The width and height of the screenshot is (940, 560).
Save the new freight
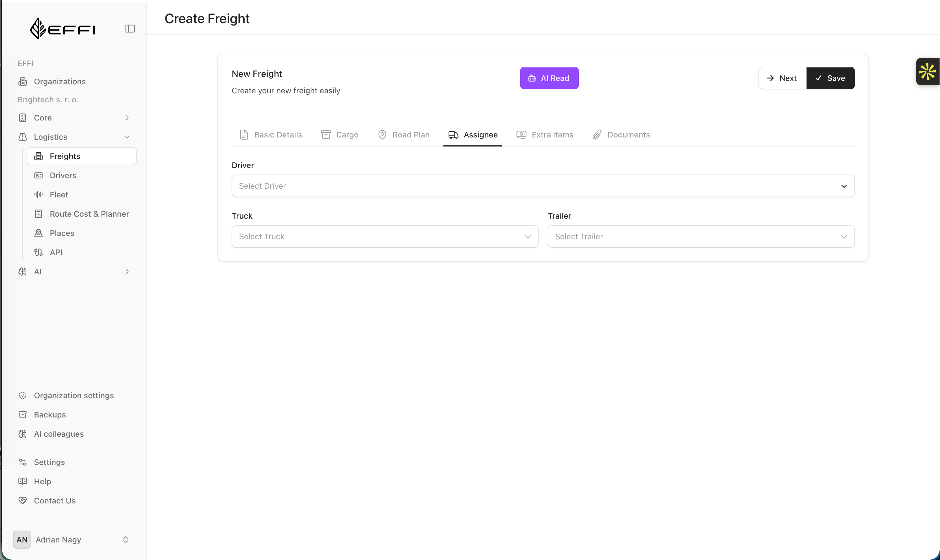tap(830, 78)
